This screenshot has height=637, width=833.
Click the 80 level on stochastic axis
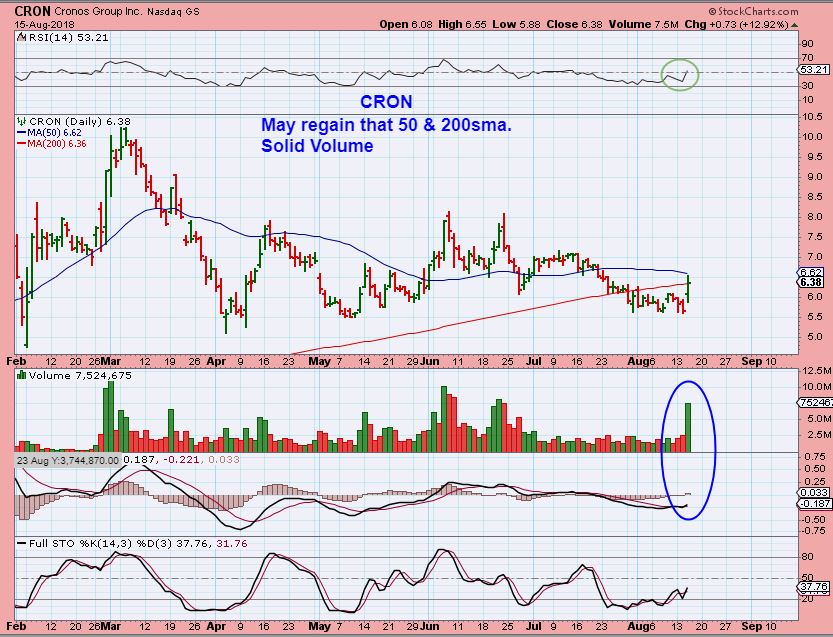coord(808,557)
